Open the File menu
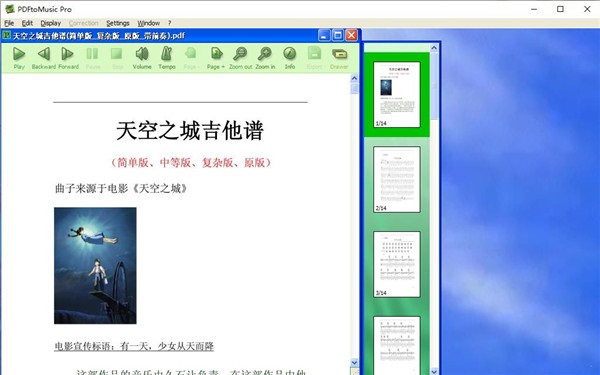 coord(9,23)
